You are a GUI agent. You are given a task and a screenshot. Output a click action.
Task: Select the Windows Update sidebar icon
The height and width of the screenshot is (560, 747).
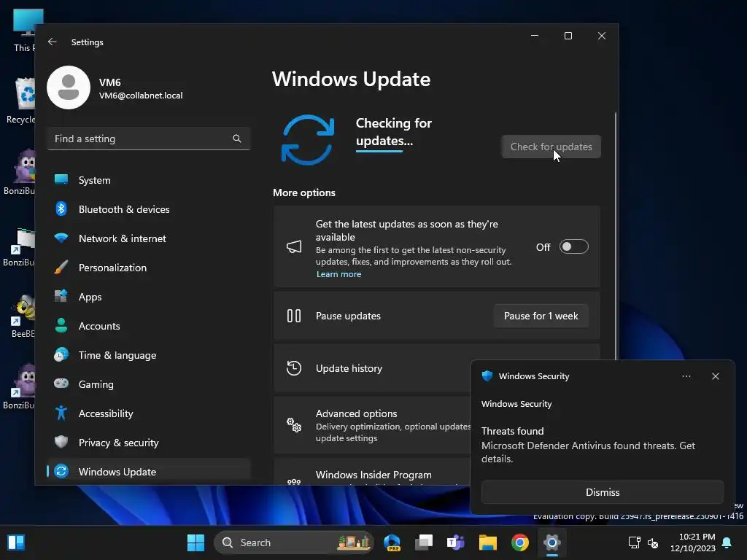coord(61,472)
